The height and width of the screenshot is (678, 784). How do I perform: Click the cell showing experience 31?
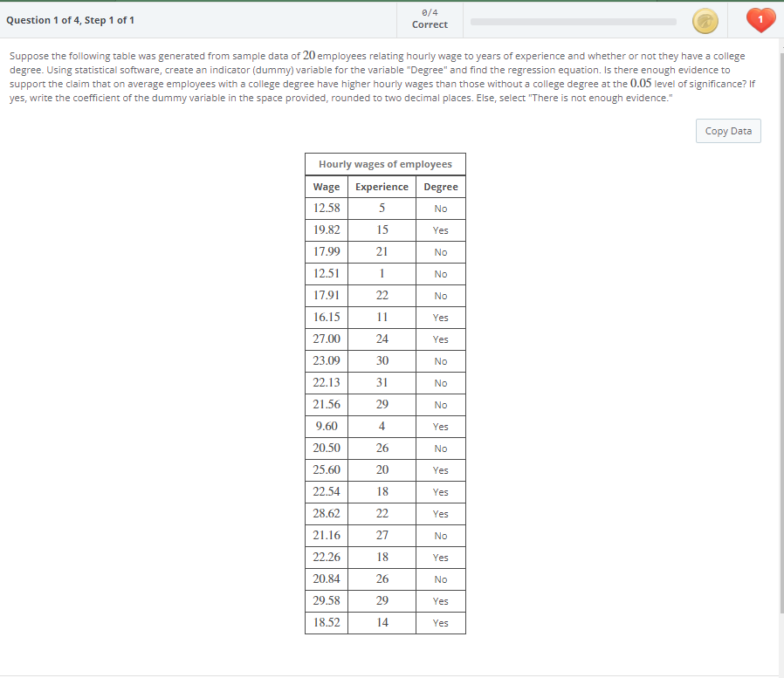(x=382, y=382)
